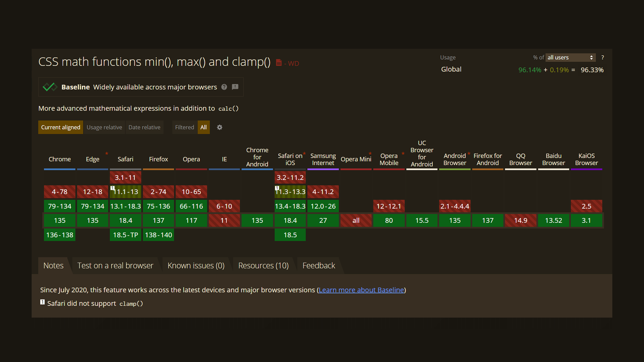This screenshot has height=362, width=644.
Task: Click the Baidu Browser column header
Action: click(554, 159)
